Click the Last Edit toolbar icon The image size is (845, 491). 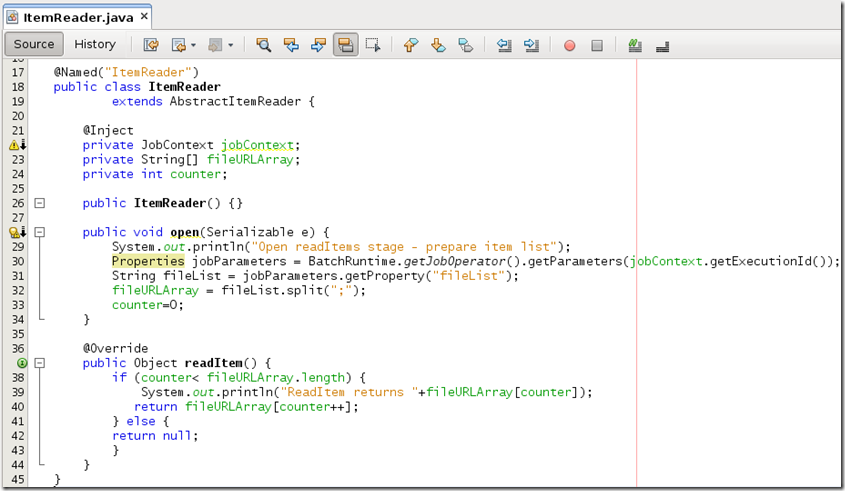[151, 45]
